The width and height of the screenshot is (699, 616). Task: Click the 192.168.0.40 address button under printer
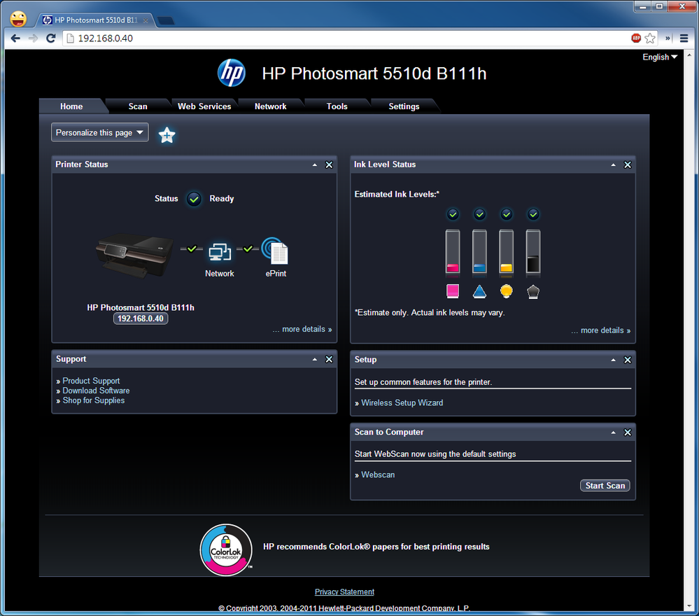click(x=141, y=318)
